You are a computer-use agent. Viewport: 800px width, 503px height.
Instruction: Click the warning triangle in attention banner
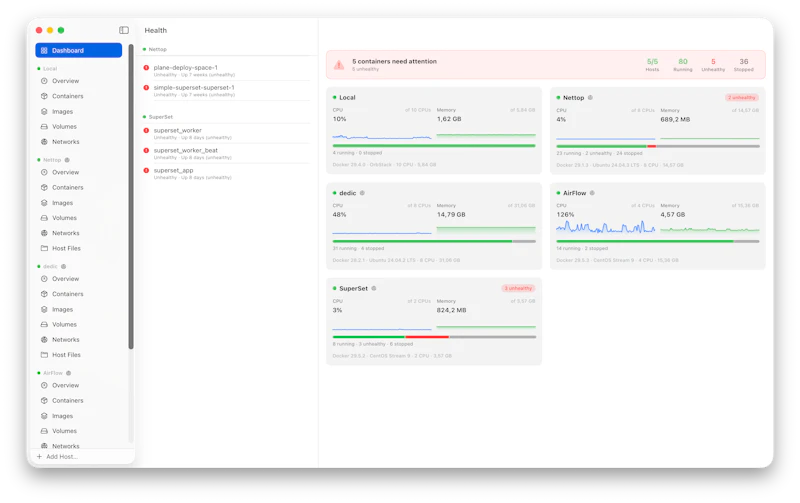point(339,65)
